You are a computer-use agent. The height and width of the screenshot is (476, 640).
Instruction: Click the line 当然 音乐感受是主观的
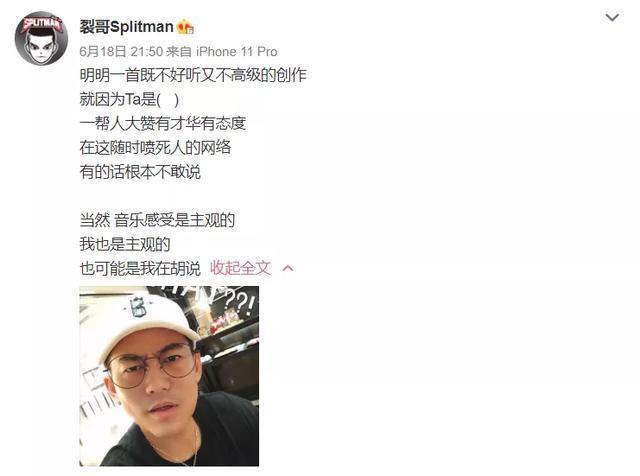[x=157, y=220]
